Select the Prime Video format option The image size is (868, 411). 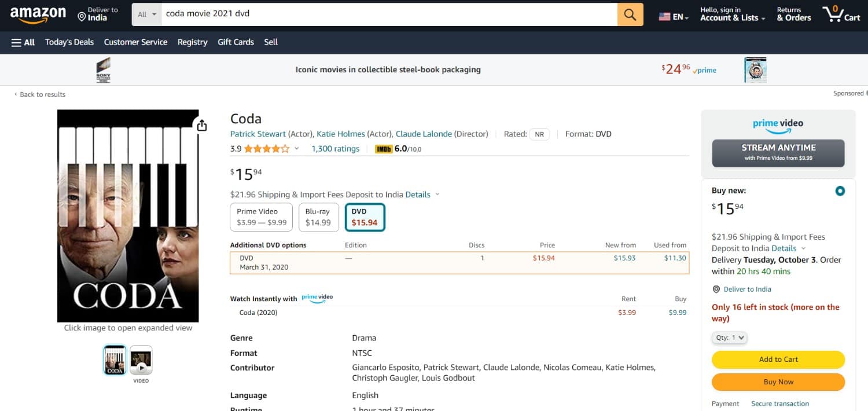click(x=262, y=217)
